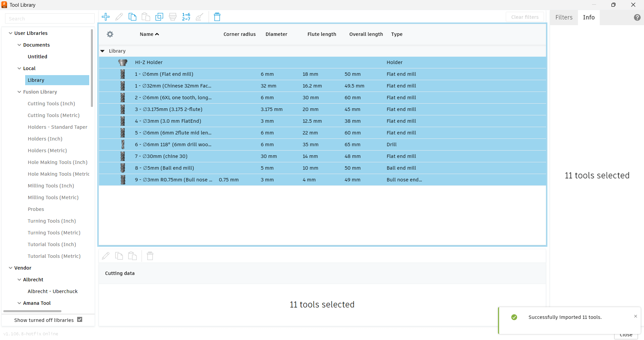
Task: Click the Print tool list icon
Action: click(173, 17)
